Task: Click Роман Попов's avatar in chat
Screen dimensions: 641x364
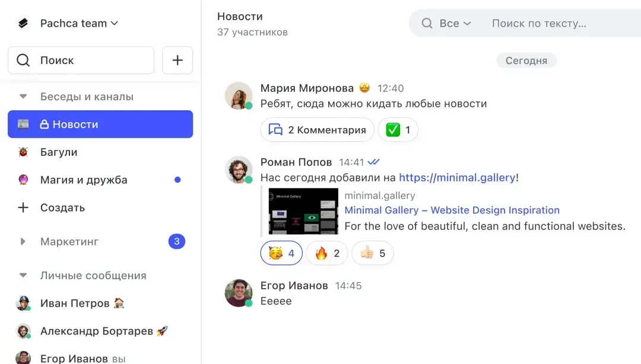Action: [239, 170]
